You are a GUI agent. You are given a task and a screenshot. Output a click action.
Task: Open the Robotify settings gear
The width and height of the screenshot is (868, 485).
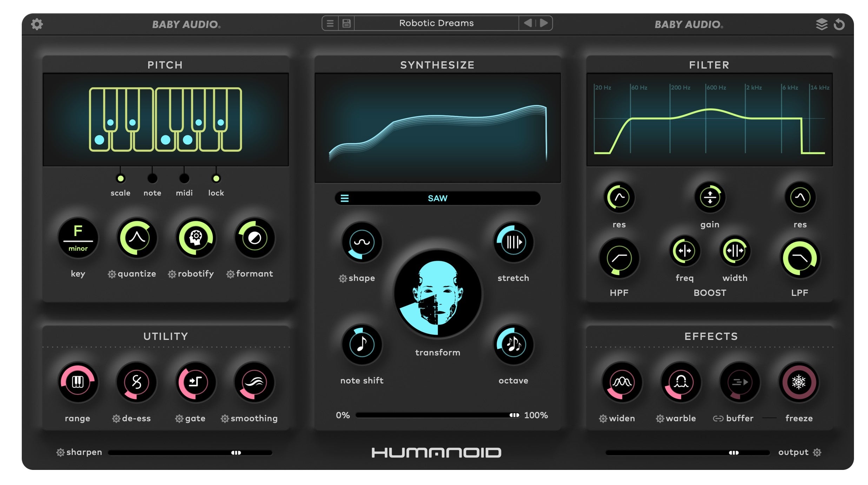coord(172,274)
